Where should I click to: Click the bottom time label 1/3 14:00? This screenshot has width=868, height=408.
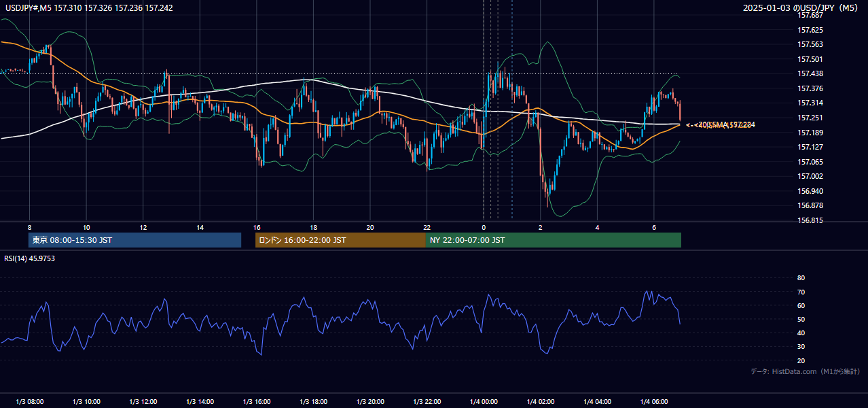tap(200, 402)
